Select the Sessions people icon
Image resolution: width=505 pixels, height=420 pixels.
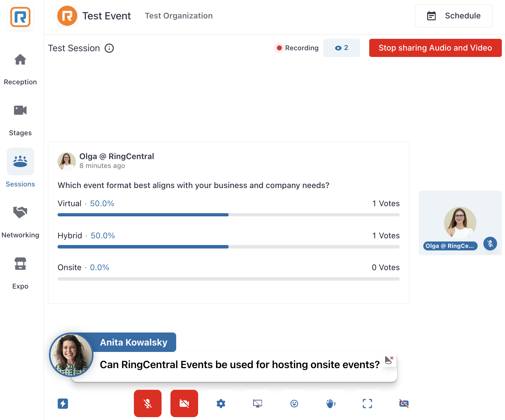(20, 161)
